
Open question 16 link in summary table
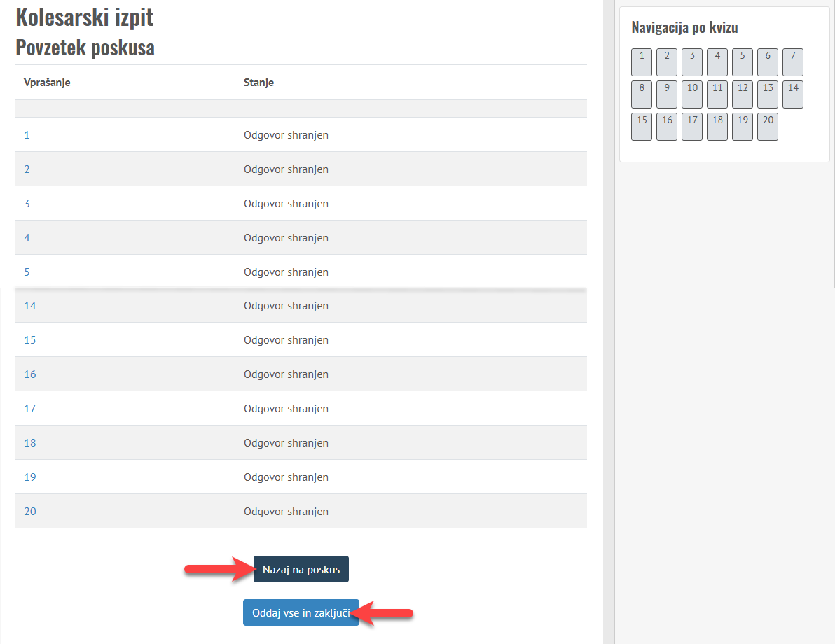(x=30, y=374)
